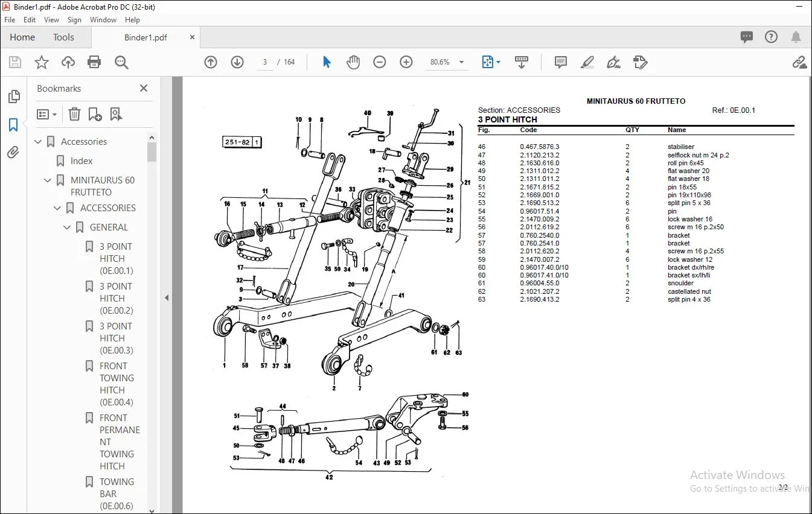The width and height of the screenshot is (812, 514).
Task: Open the bookmarks options dropdown menu
Action: click(x=46, y=114)
